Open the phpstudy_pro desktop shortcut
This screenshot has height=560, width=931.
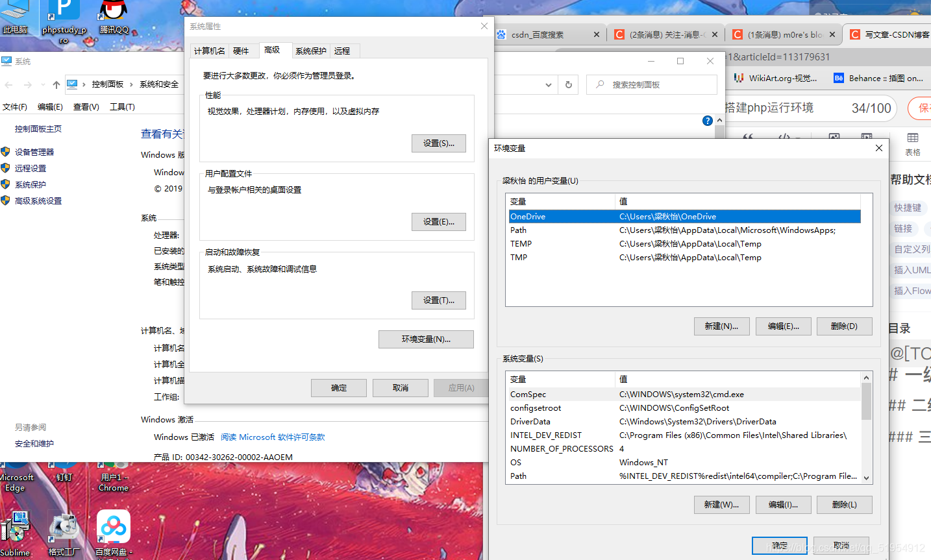[64, 19]
